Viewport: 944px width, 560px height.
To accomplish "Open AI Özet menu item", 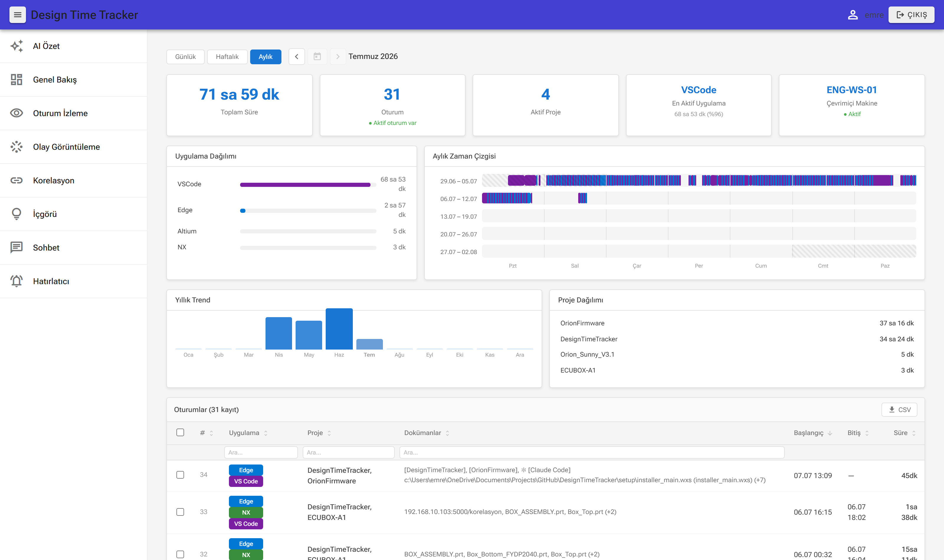I will coord(73,46).
